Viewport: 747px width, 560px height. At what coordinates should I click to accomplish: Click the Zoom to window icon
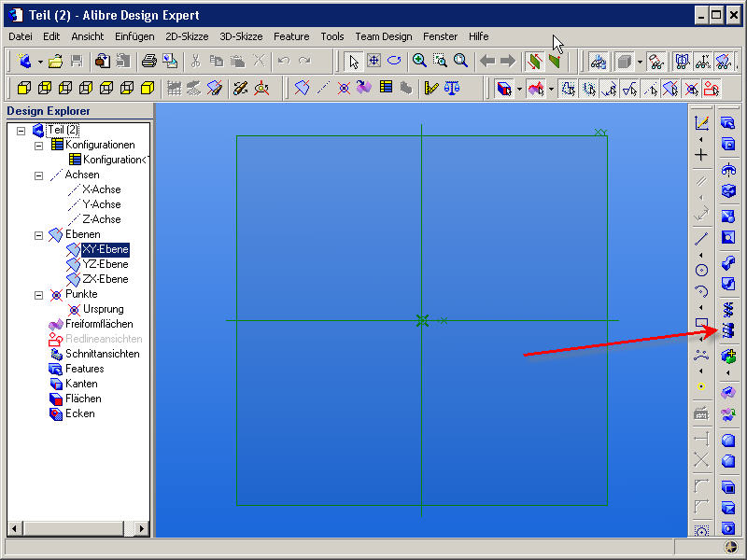point(440,61)
